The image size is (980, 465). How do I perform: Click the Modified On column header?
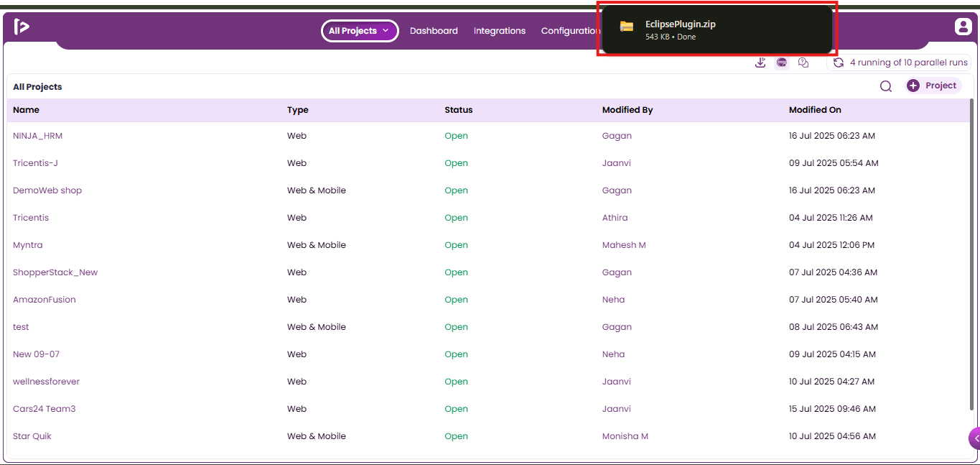[815, 110]
